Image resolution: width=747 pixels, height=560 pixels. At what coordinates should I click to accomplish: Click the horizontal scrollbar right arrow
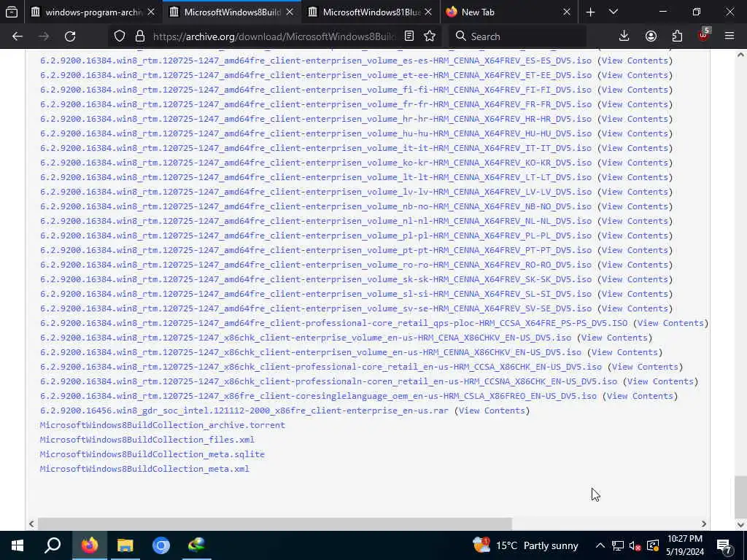coord(704,524)
